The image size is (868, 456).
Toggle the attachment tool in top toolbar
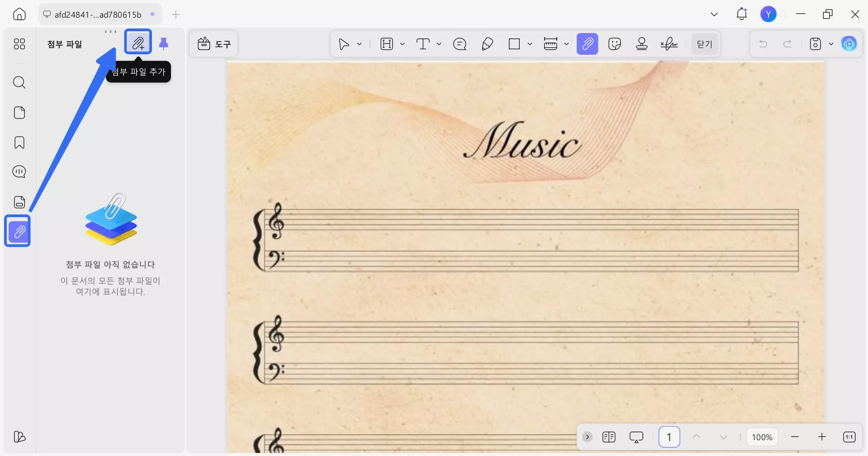point(587,44)
